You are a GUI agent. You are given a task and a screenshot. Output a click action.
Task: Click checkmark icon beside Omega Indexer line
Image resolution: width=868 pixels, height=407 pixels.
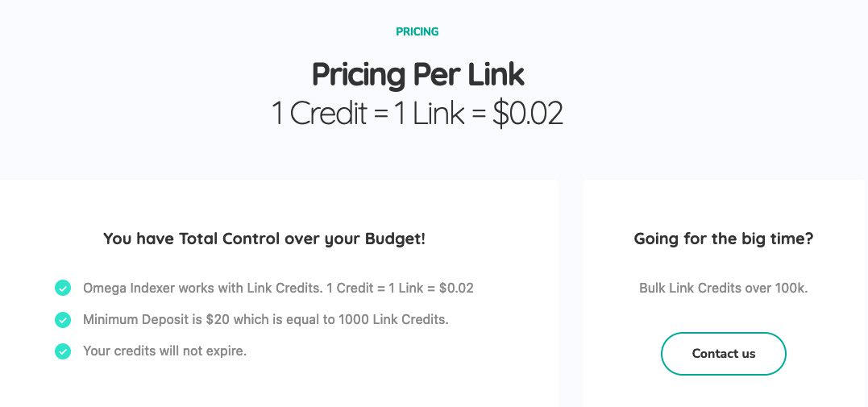pyautogui.click(x=63, y=288)
